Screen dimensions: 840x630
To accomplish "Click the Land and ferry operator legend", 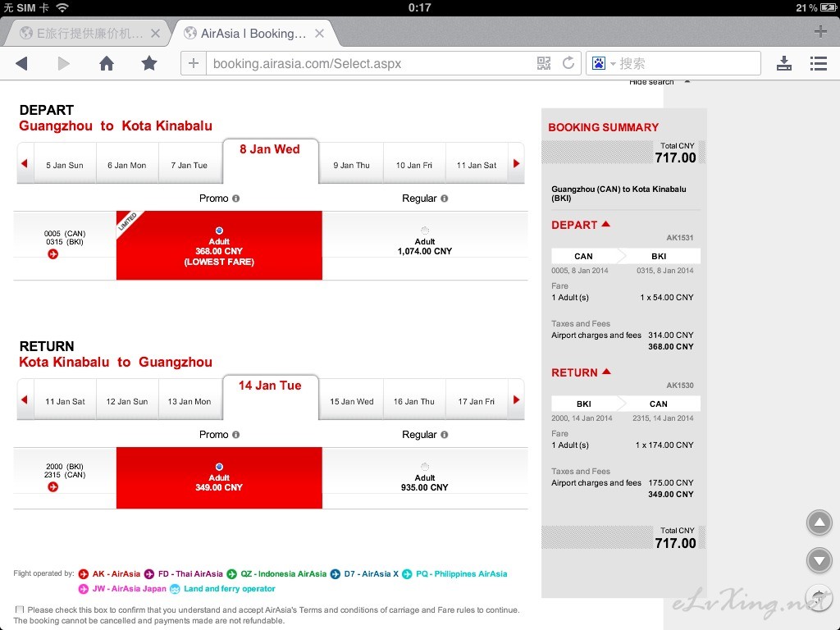I will pyautogui.click(x=222, y=589).
